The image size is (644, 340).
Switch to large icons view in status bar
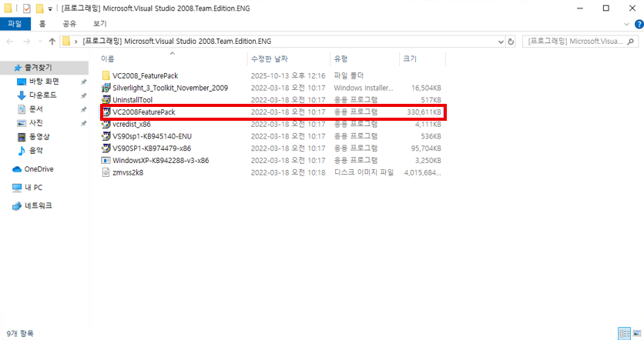pyautogui.click(x=636, y=334)
